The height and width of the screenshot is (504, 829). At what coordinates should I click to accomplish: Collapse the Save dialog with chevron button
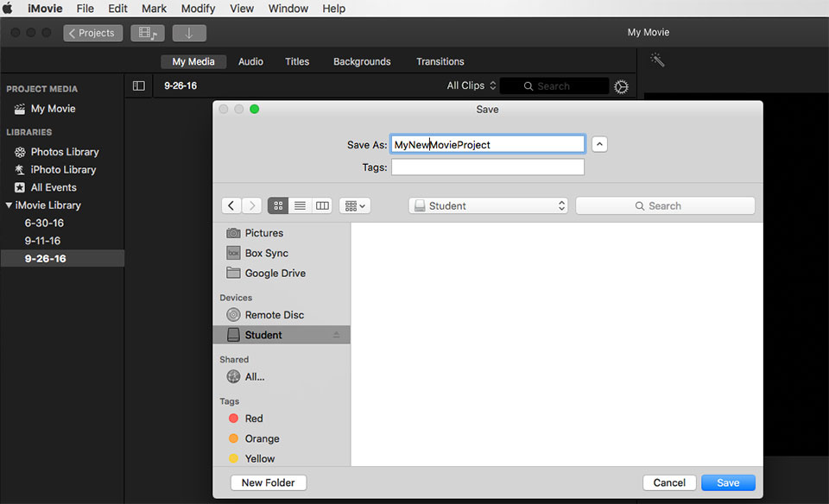tap(599, 144)
